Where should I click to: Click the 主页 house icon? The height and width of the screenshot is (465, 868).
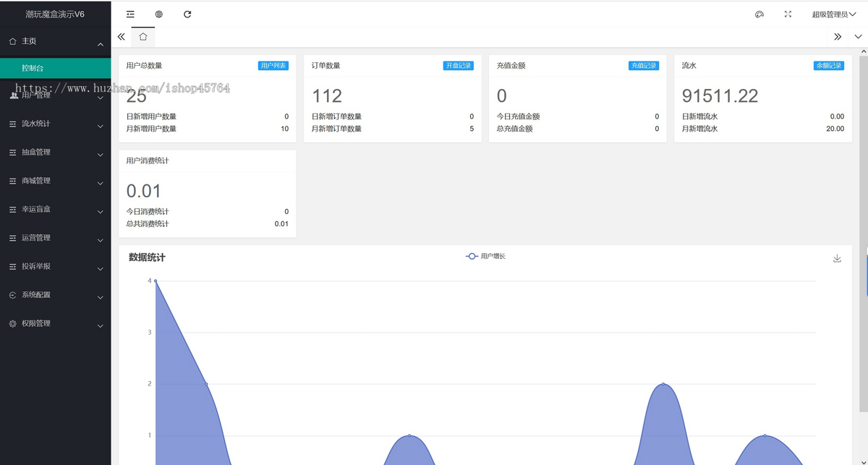(12, 41)
